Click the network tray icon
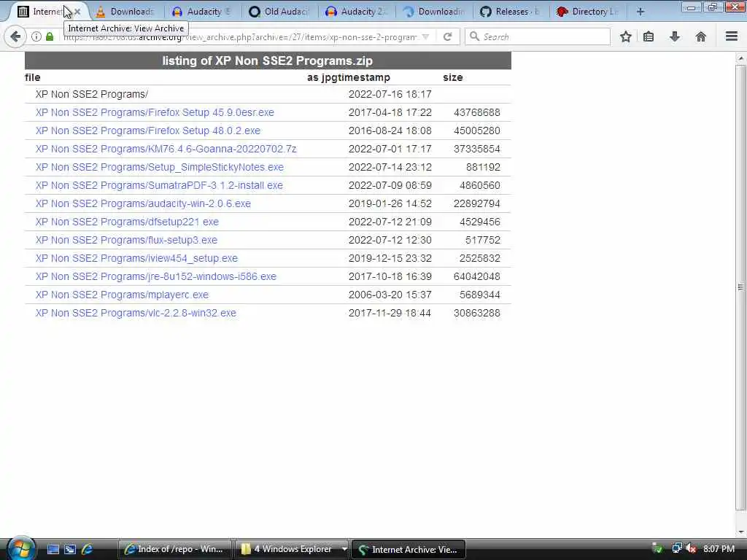The width and height of the screenshot is (747, 560). (676, 548)
